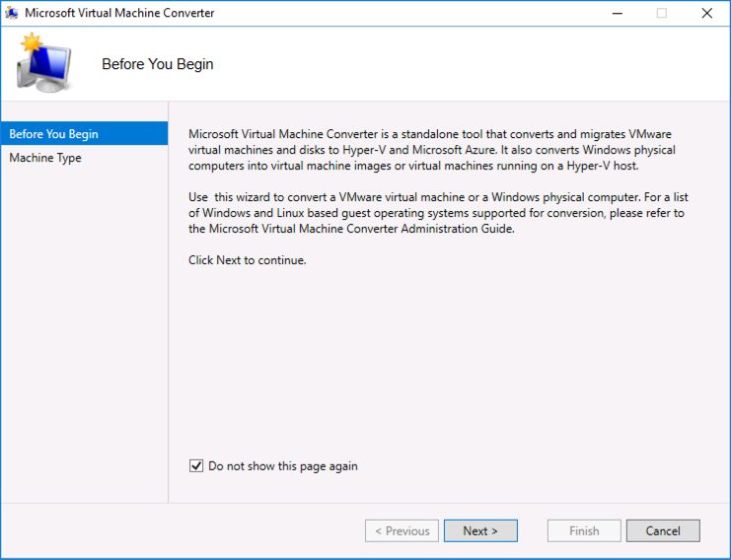Click the paragraph mentioning the Administration Guide
Image resolution: width=731 pixels, height=560 pixels.
(x=438, y=212)
